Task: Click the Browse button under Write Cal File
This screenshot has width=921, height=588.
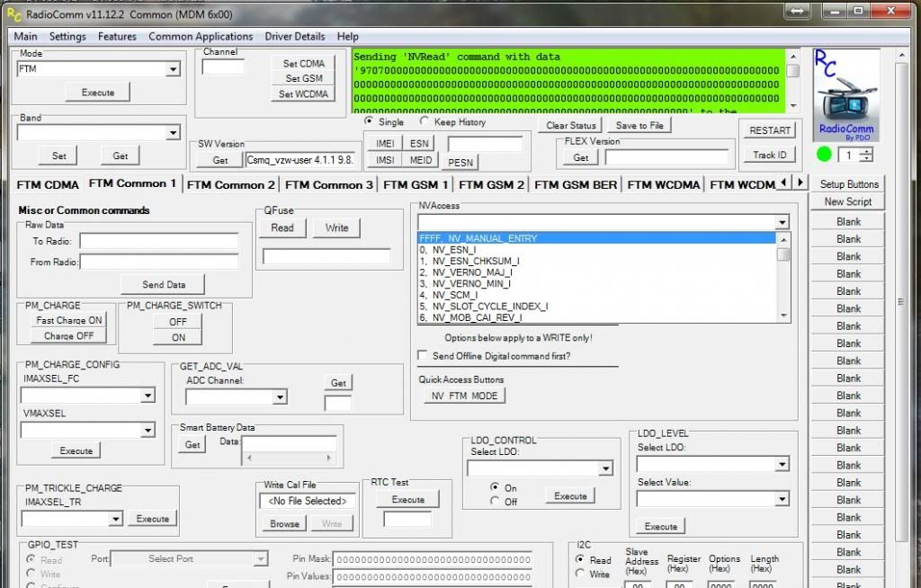Action: click(284, 523)
